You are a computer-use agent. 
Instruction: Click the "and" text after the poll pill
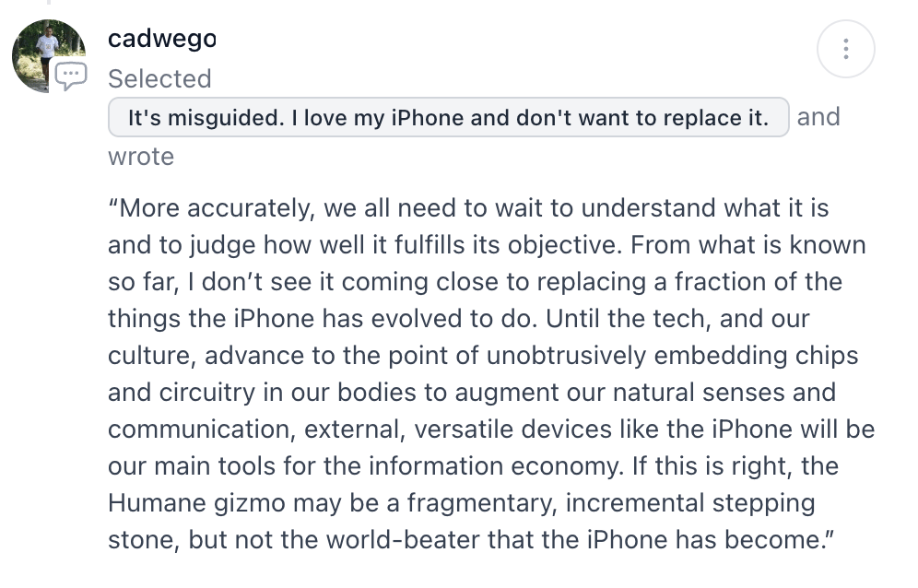click(818, 117)
